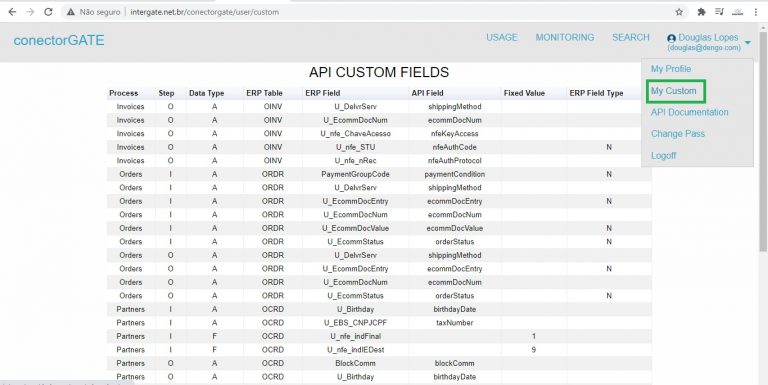
Task: Select the nfeAuthProtocol cell
Action: [455, 161]
